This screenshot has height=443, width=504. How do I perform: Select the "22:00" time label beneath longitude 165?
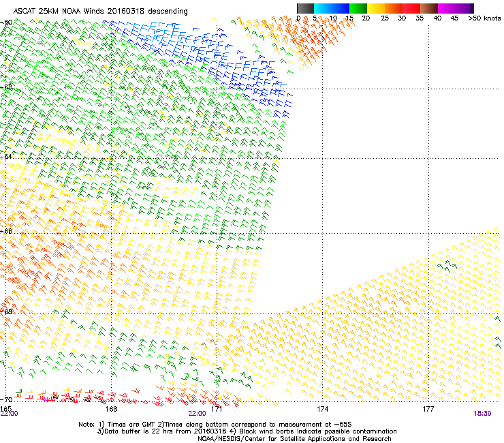point(10,414)
